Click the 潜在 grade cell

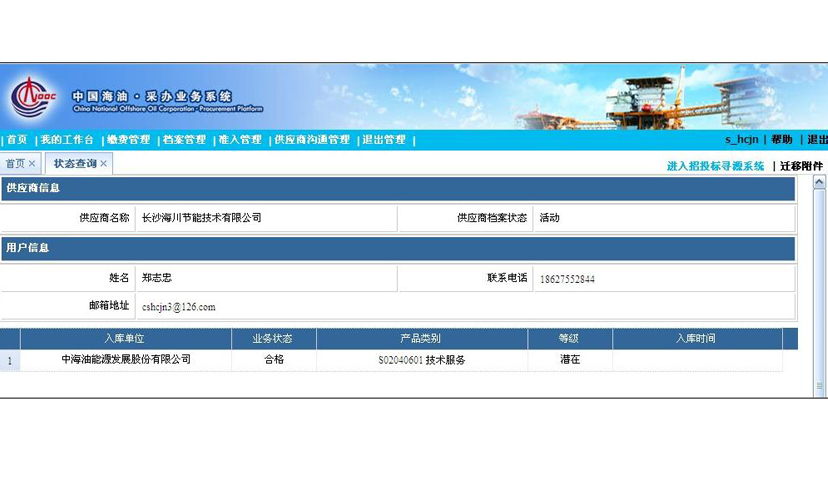coord(570,360)
